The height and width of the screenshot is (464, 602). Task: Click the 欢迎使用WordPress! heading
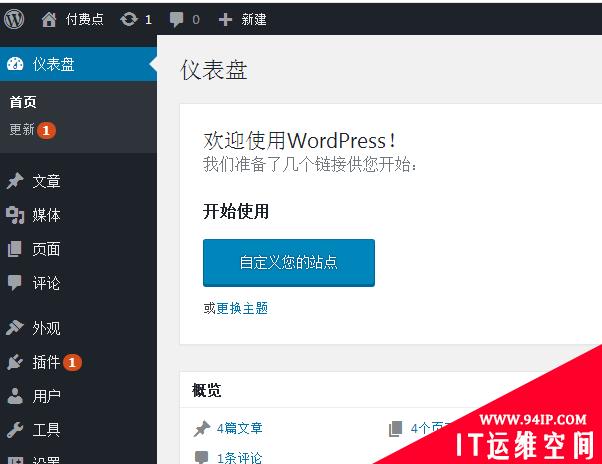(299, 140)
